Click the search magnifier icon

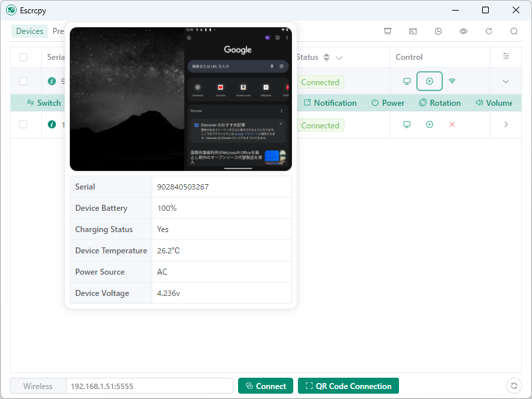click(514, 31)
